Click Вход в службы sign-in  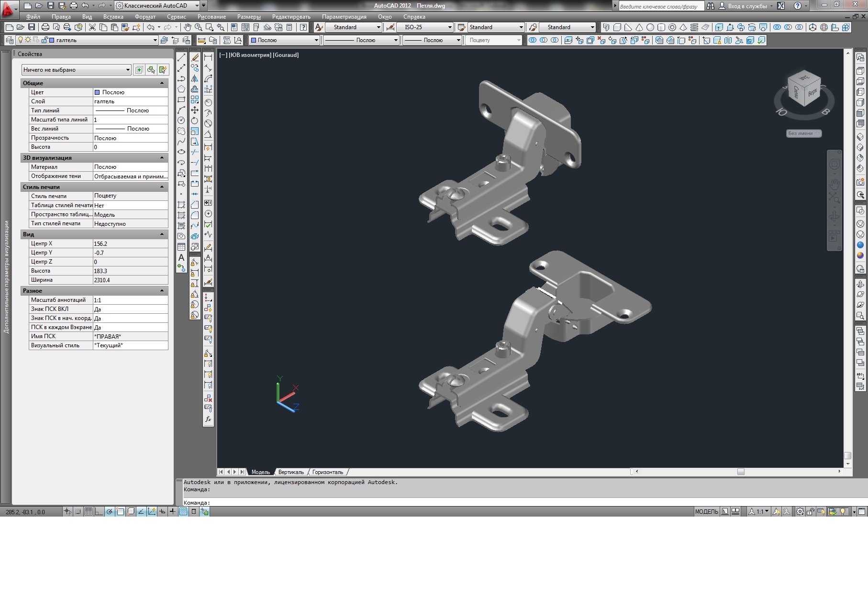747,6
